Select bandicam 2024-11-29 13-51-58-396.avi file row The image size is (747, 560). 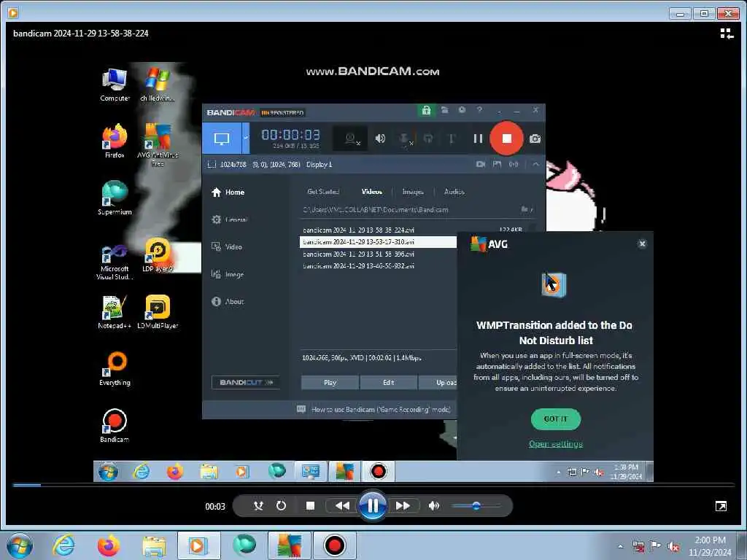[x=379, y=254]
